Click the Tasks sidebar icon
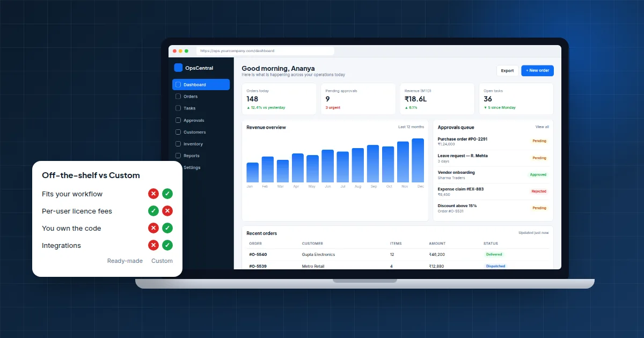644x338 pixels. click(x=178, y=108)
